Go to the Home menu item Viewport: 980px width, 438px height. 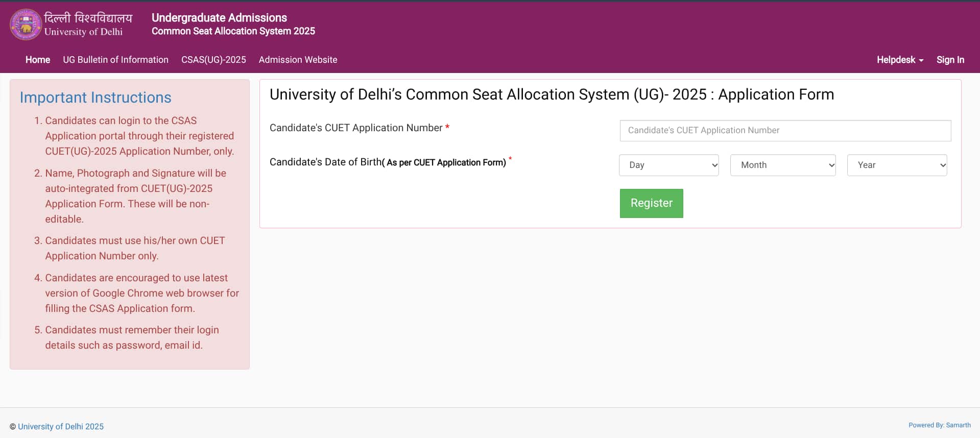[38, 60]
